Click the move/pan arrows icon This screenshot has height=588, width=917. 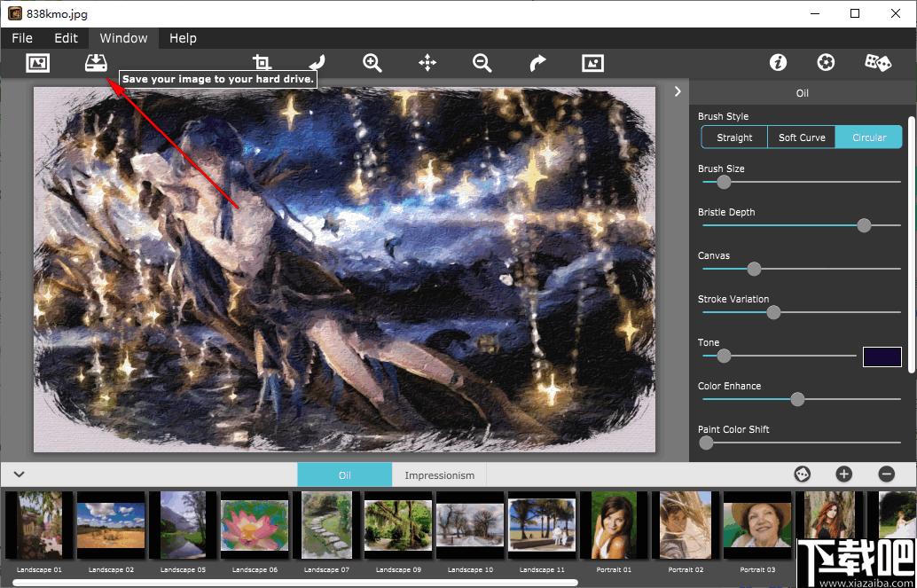pyautogui.click(x=427, y=63)
